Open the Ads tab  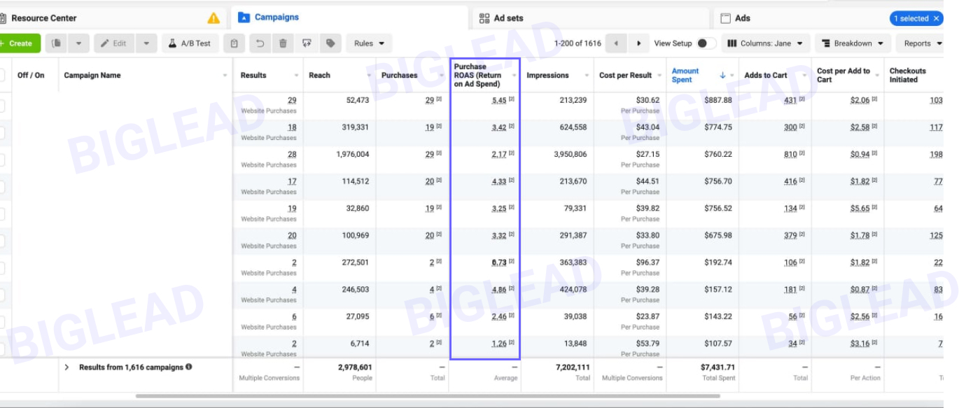coord(742,18)
